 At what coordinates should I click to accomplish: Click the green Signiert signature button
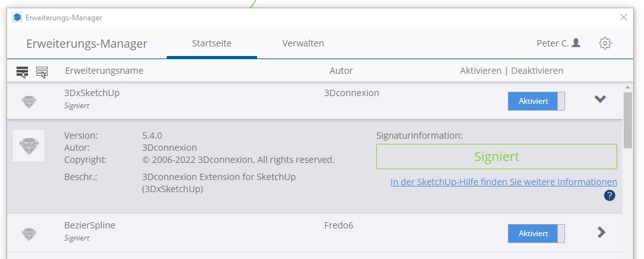(x=496, y=157)
